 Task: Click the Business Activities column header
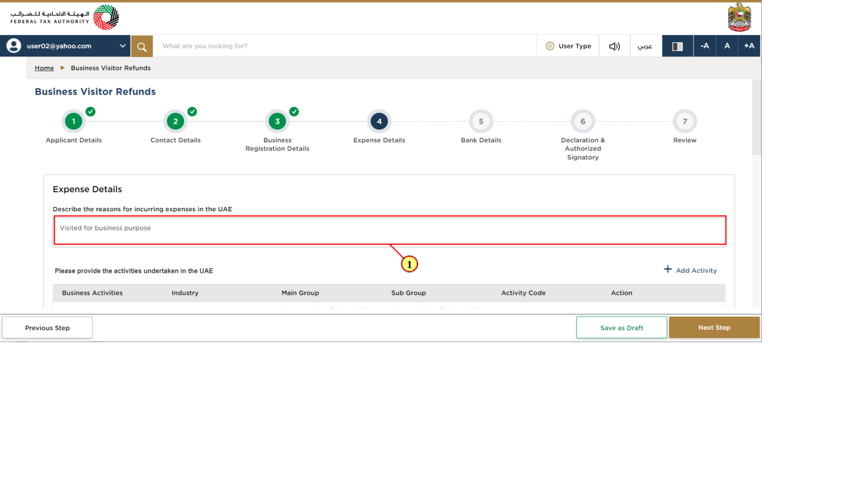[x=92, y=293]
